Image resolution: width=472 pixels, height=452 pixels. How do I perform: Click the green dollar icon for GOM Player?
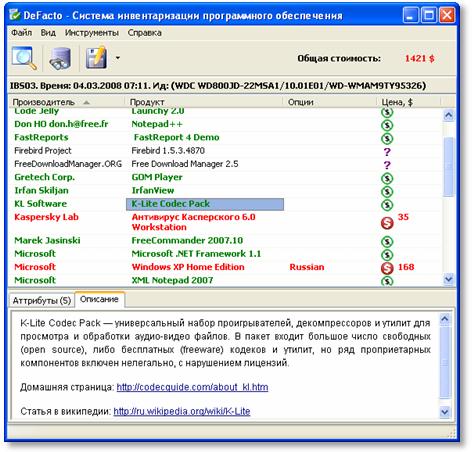pyautogui.click(x=387, y=178)
